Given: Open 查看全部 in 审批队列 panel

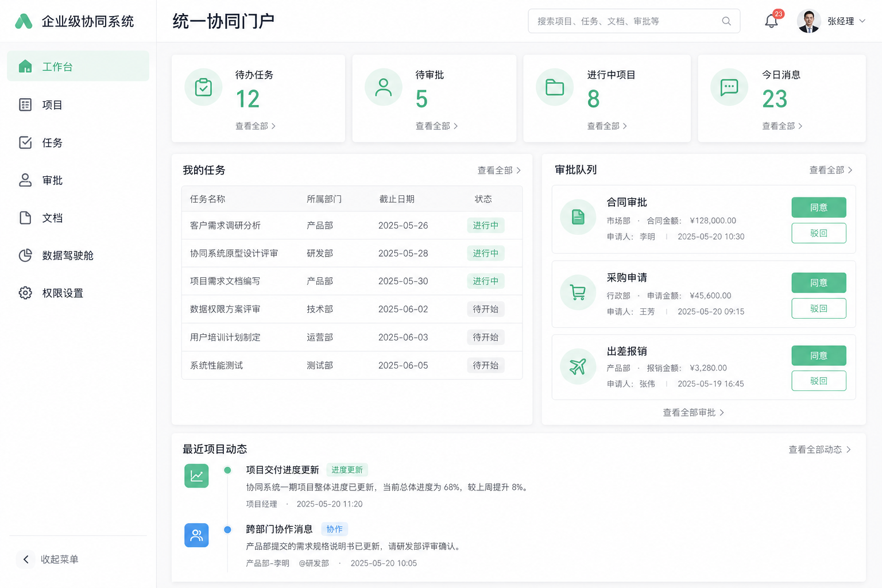Looking at the screenshot, I should 831,170.
